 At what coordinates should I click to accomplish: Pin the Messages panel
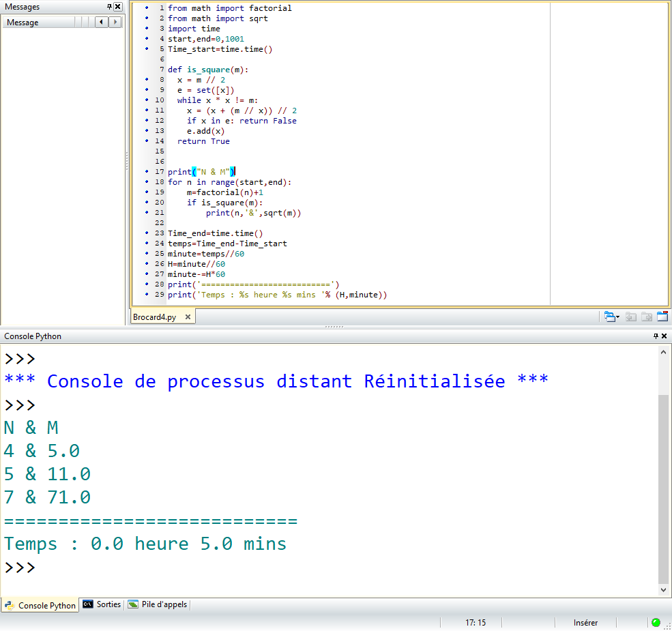[x=109, y=7]
